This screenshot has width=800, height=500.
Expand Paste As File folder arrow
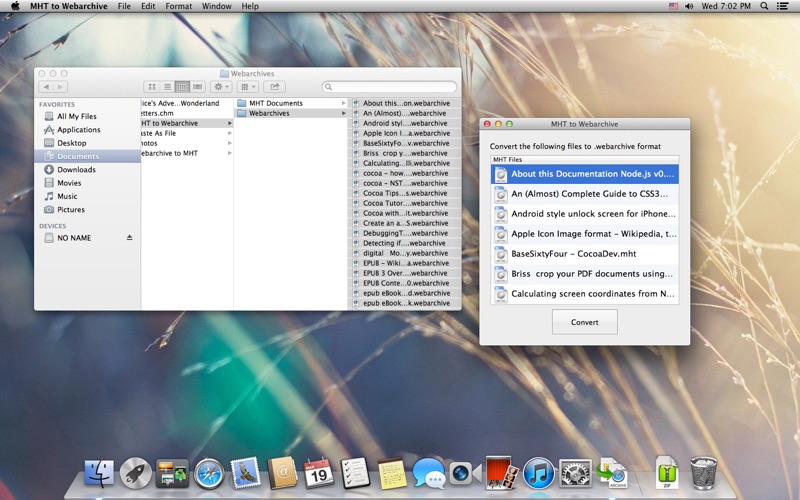pyautogui.click(x=230, y=133)
